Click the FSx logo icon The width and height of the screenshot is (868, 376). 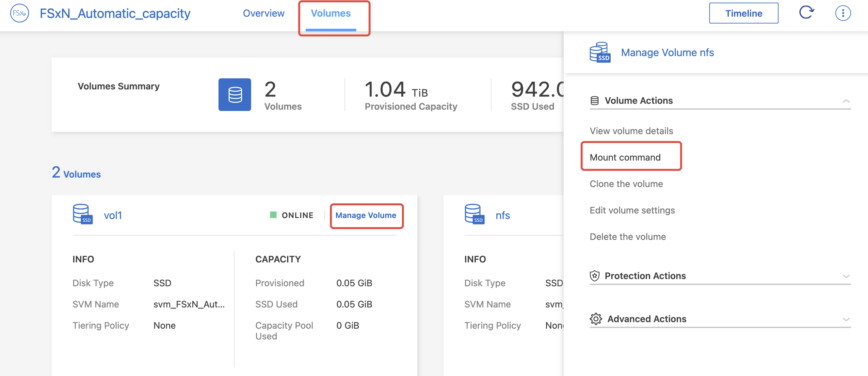tap(20, 13)
